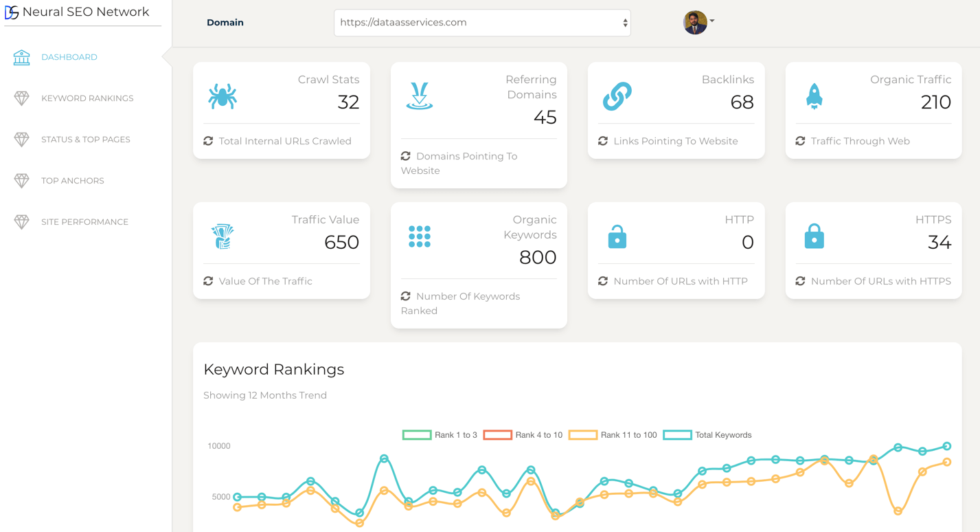Toggle Rank 4 to 10 legend series
The height and width of the screenshot is (532, 980).
click(523, 435)
